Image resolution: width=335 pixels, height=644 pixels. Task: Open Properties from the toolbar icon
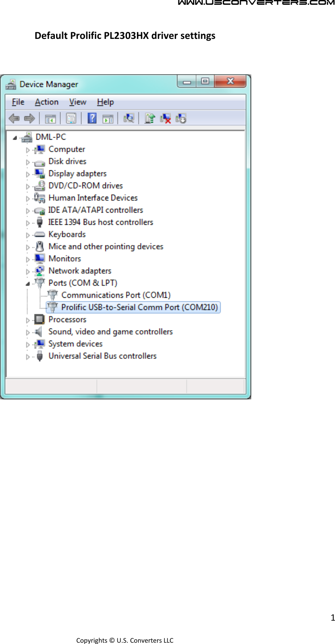pyautogui.click(x=71, y=118)
